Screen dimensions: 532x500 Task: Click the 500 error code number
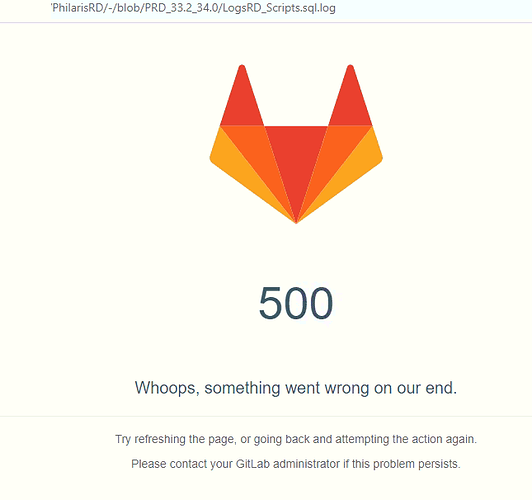click(x=296, y=303)
